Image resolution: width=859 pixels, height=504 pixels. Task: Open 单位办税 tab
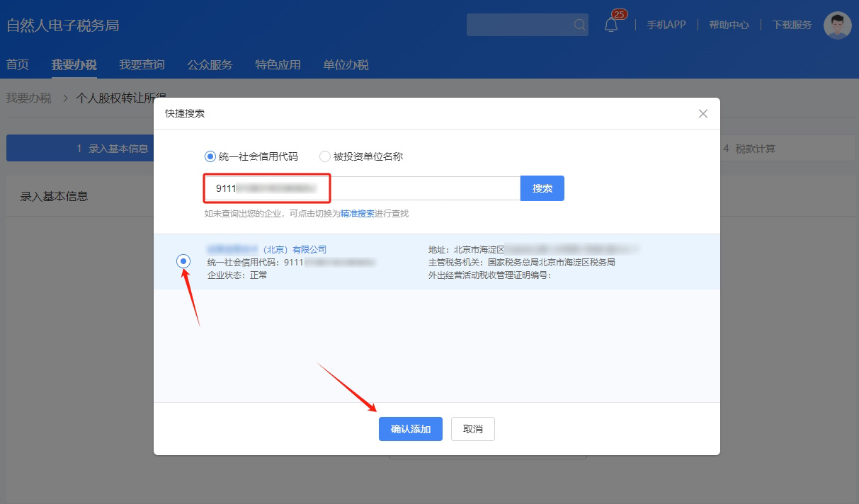tap(346, 65)
